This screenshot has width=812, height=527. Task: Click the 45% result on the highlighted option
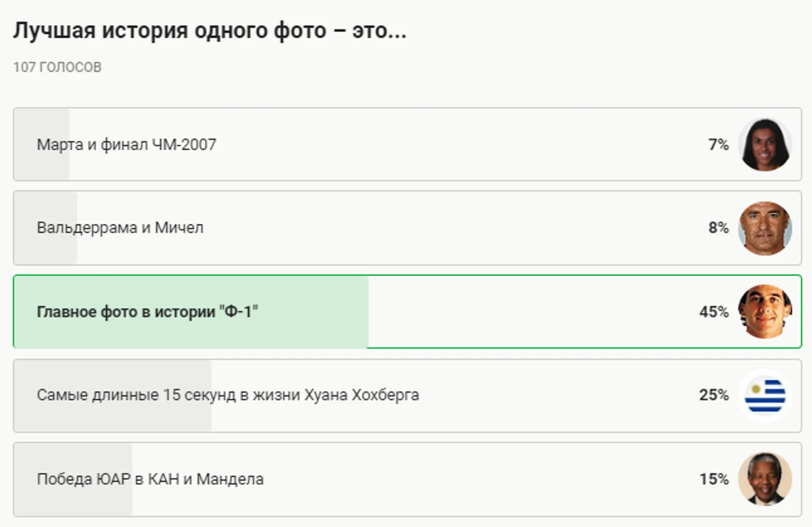coord(714,312)
